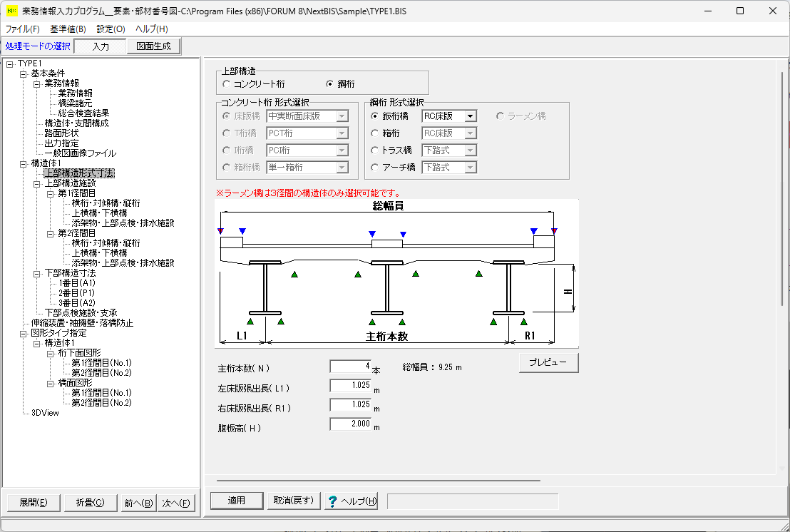Click the 適用 apply button
Image resolution: width=790 pixels, height=532 pixels.
tap(237, 501)
